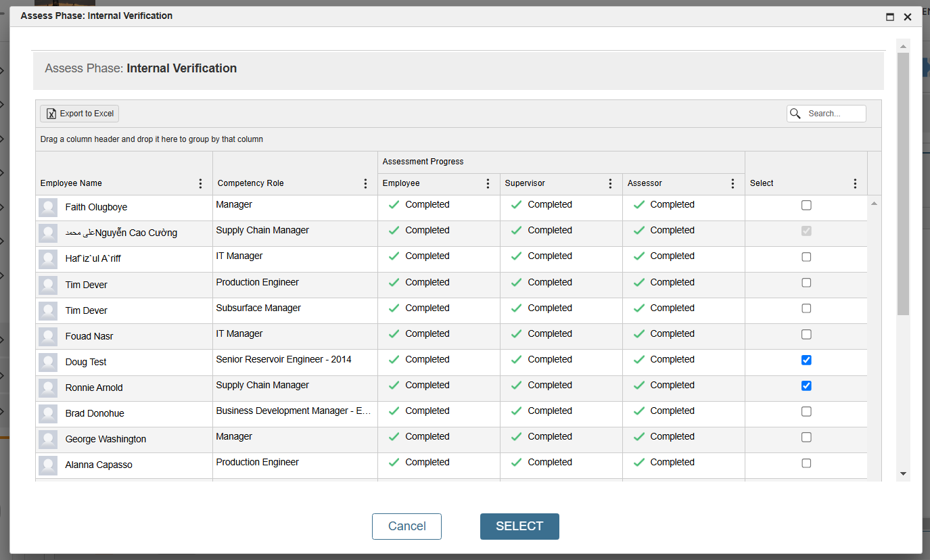930x560 pixels.
Task: Check the box for George Washington
Action: pos(806,438)
